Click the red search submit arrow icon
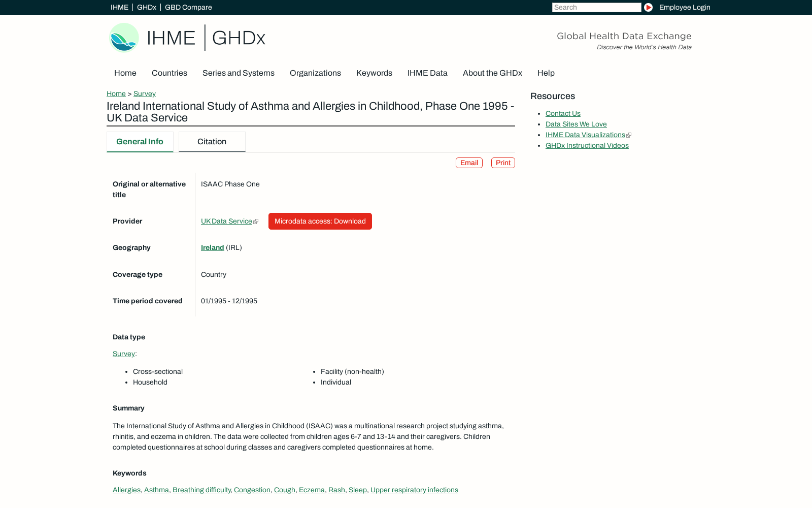Image resolution: width=812 pixels, height=508 pixels. click(648, 7)
